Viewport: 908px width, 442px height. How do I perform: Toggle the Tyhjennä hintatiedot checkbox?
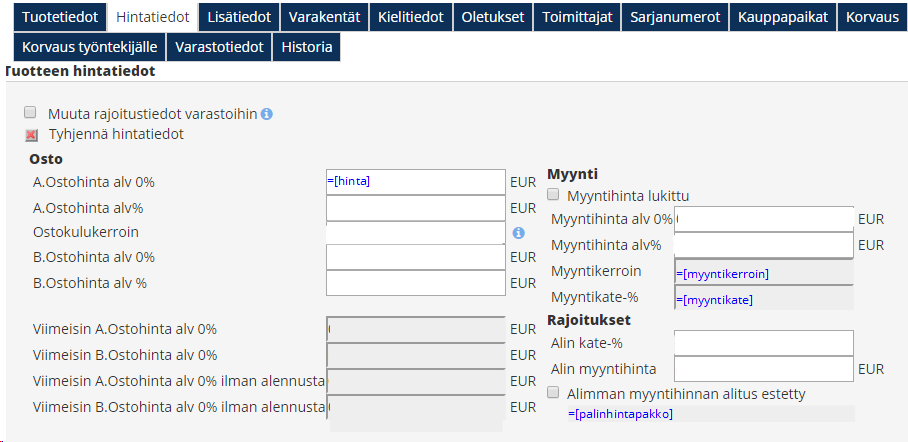(x=30, y=134)
